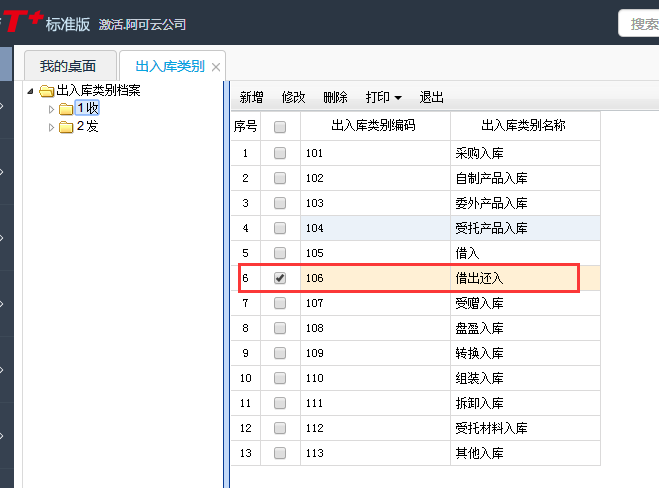Close the 出入库类别 tab
Screen dimensions: 659x488
[216, 67]
